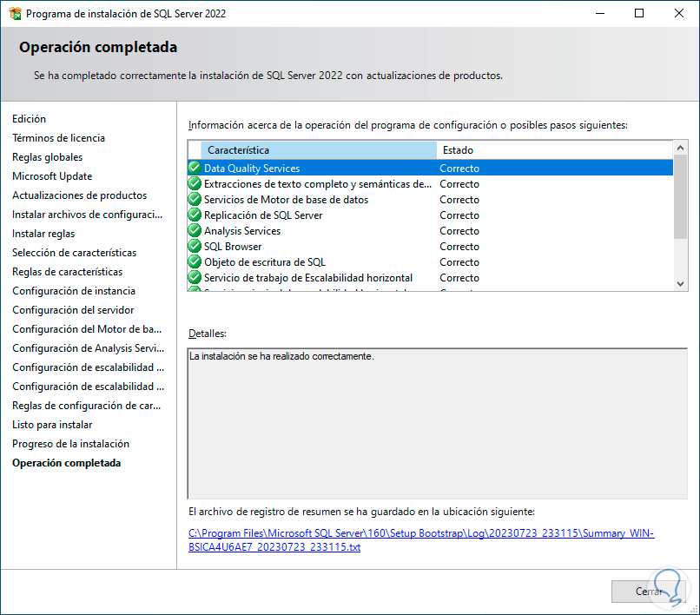
Task: Click the Actualizaciones de productos step
Action: click(79, 195)
